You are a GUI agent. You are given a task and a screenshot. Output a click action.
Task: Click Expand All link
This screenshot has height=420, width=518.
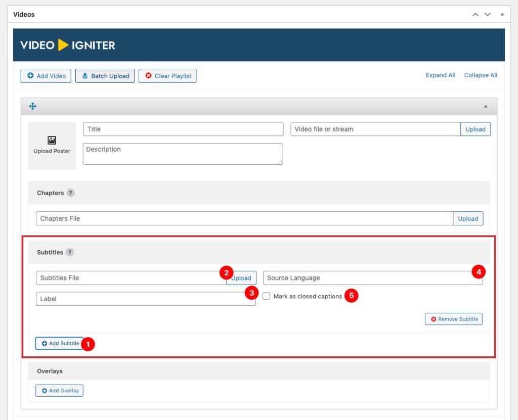click(440, 75)
